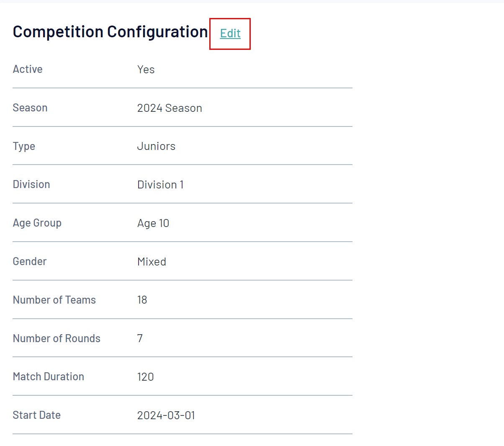Click the teams count value '18'

tap(142, 300)
